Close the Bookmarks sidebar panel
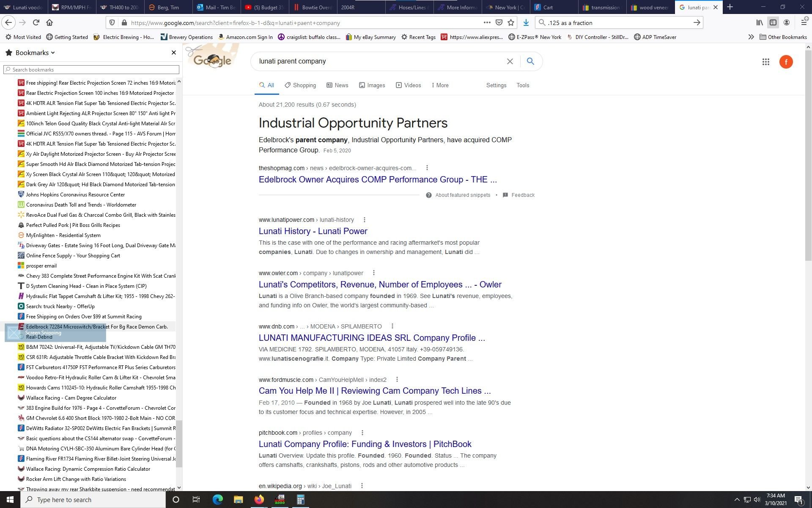The width and height of the screenshot is (812, 508). click(173, 52)
